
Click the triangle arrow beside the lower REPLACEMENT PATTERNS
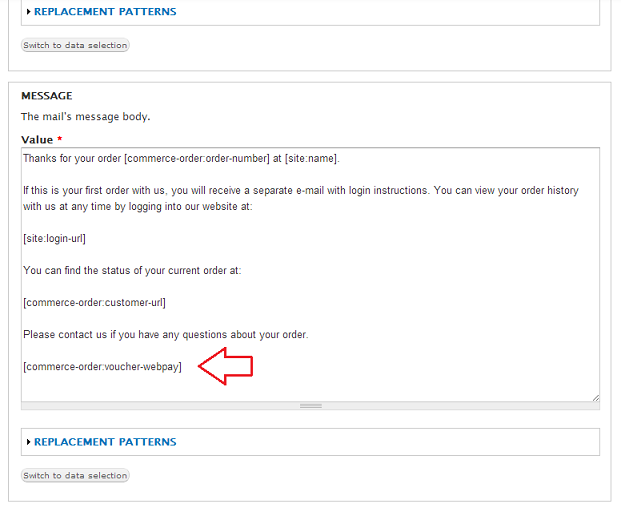click(29, 442)
